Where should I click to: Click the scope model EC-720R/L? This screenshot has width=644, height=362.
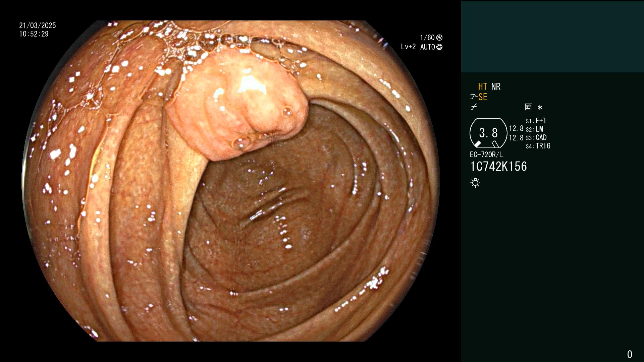[486, 155]
